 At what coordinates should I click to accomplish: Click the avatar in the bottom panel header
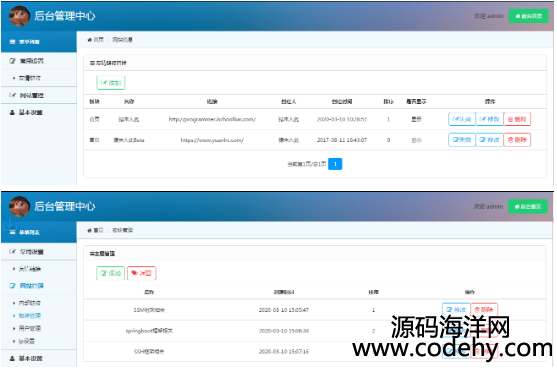[20, 207]
